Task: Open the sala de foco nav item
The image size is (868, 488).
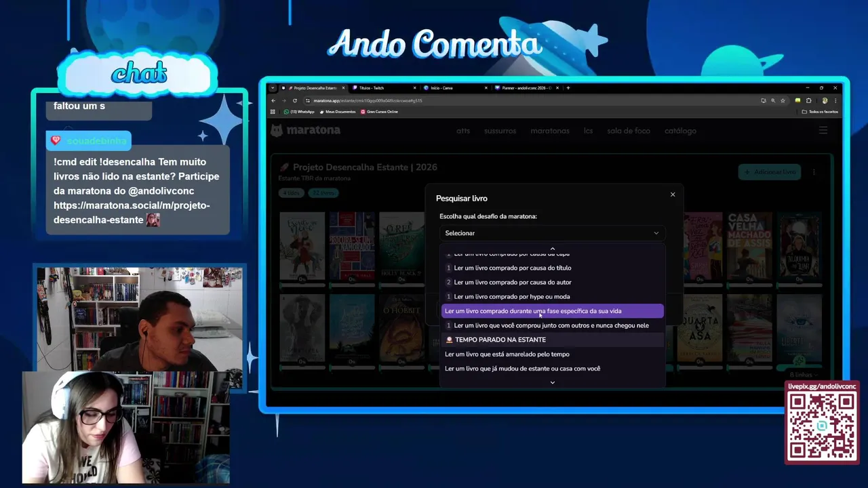Action: click(x=629, y=131)
